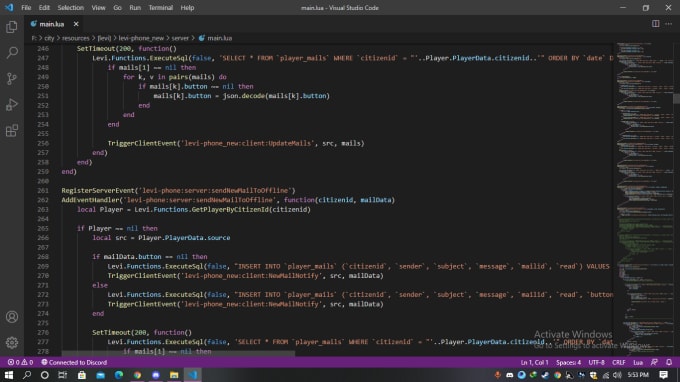Split the editor to the right
The width and height of the screenshot is (680, 382).
click(656, 24)
